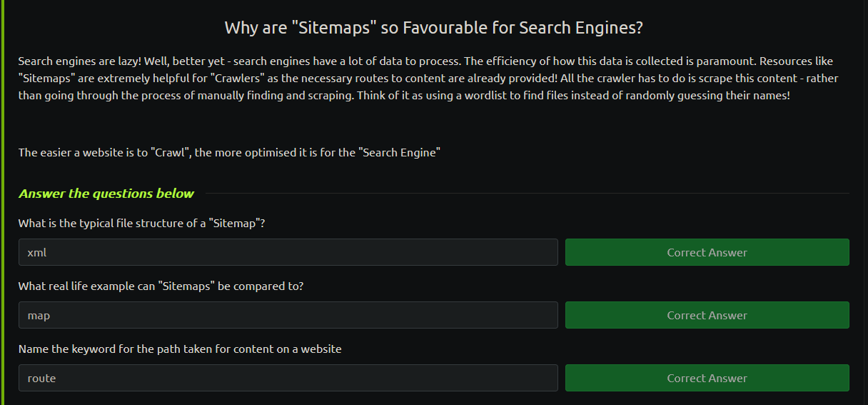
Task: Click Correct Answer button beside xml field
Action: pyautogui.click(x=707, y=252)
